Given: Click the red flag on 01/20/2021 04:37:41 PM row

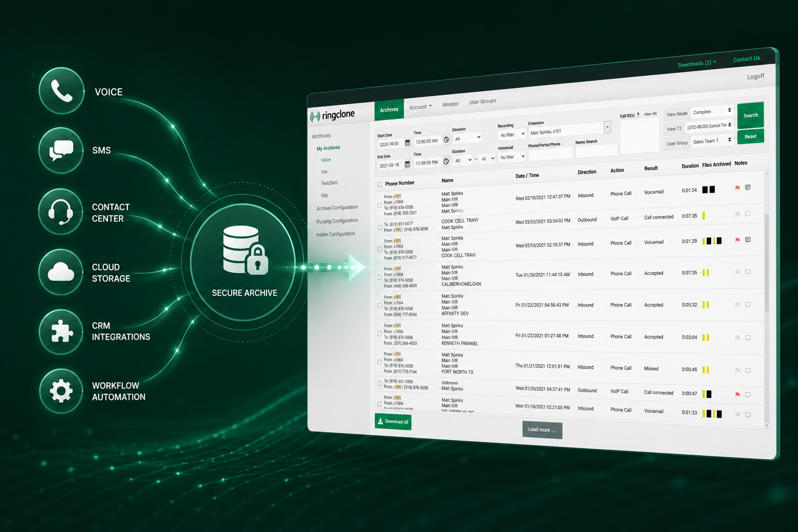Looking at the screenshot, I should click(737, 395).
